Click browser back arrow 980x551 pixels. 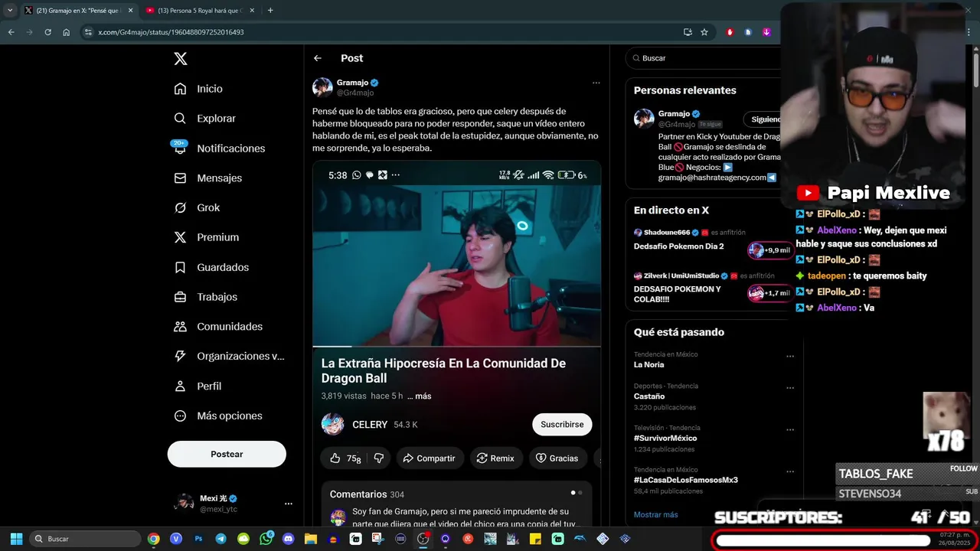point(11,32)
